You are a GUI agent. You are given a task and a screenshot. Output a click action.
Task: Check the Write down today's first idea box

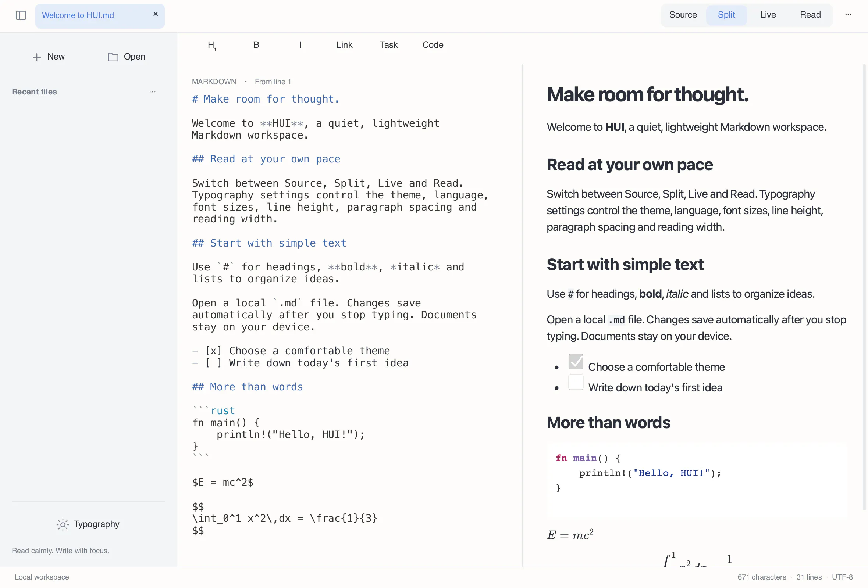pyautogui.click(x=576, y=382)
